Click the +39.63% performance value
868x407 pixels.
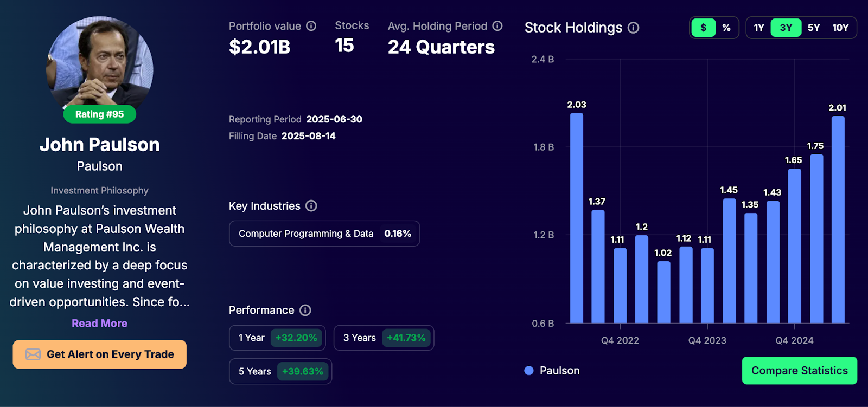click(x=303, y=371)
